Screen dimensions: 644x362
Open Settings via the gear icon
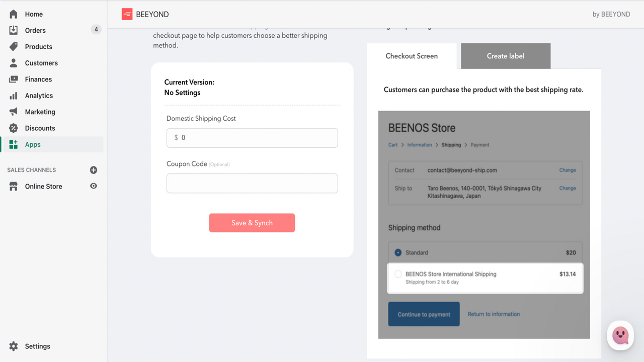(13, 346)
